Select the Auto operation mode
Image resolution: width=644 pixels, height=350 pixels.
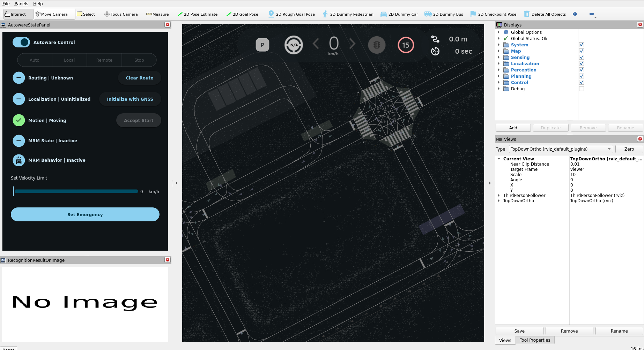35,60
